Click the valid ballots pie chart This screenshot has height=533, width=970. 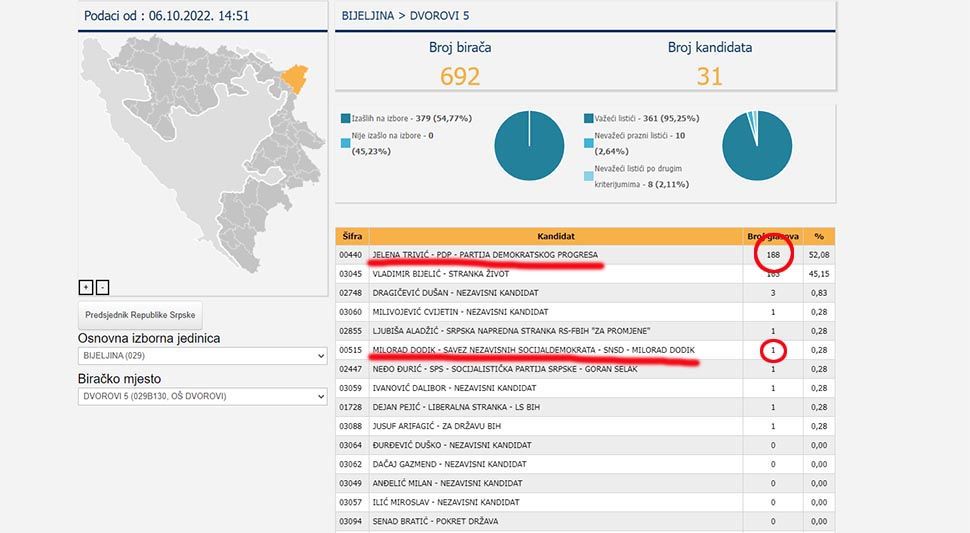coord(757,145)
